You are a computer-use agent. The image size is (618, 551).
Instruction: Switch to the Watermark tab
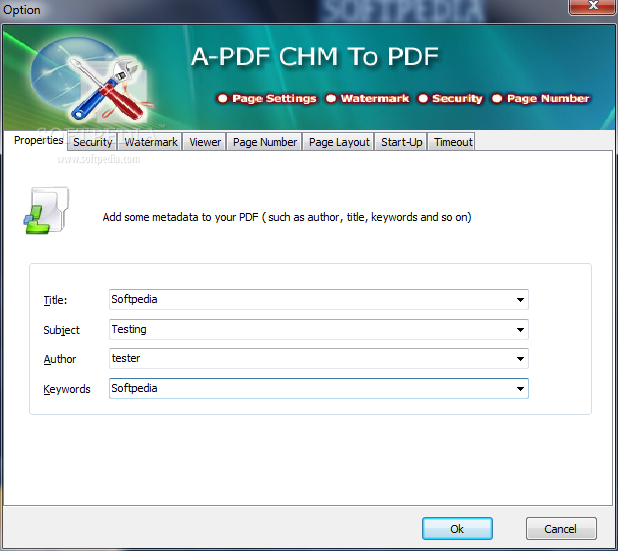[151, 142]
